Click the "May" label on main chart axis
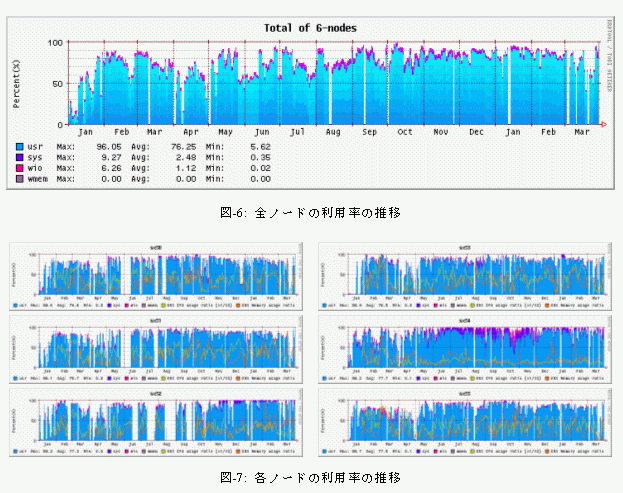This screenshot has height=493, width=623. 226,132
